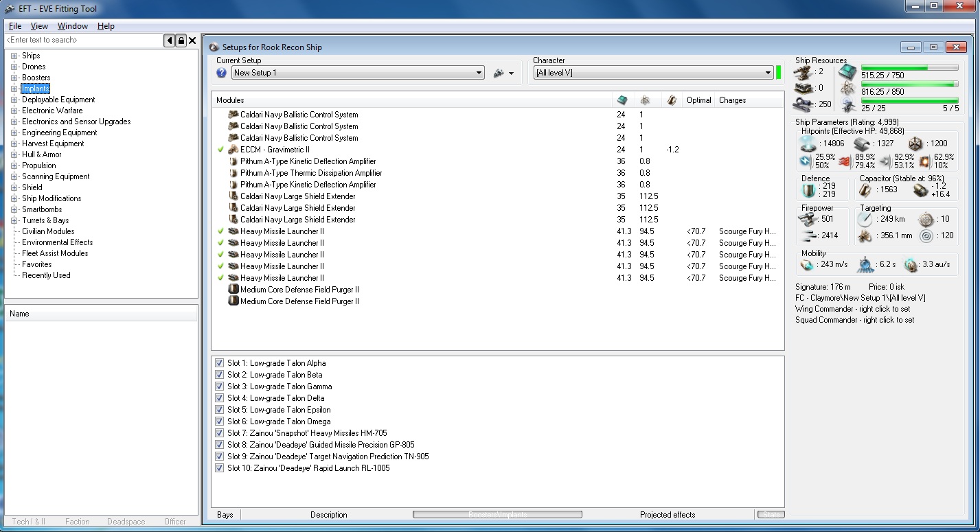
Task: Click the lock button beside search box
Action: pyautogui.click(x=181, y=41)
